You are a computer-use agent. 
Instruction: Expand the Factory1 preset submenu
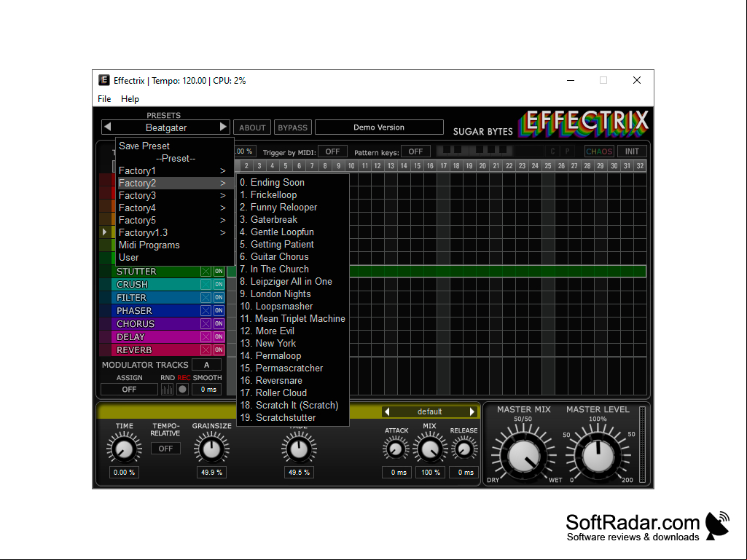(176, 171)
